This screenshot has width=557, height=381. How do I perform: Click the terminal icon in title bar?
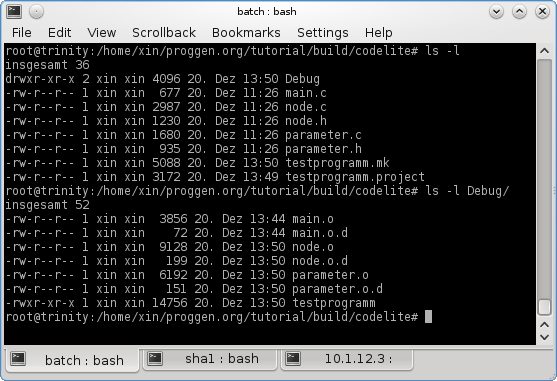coord(14,12)
